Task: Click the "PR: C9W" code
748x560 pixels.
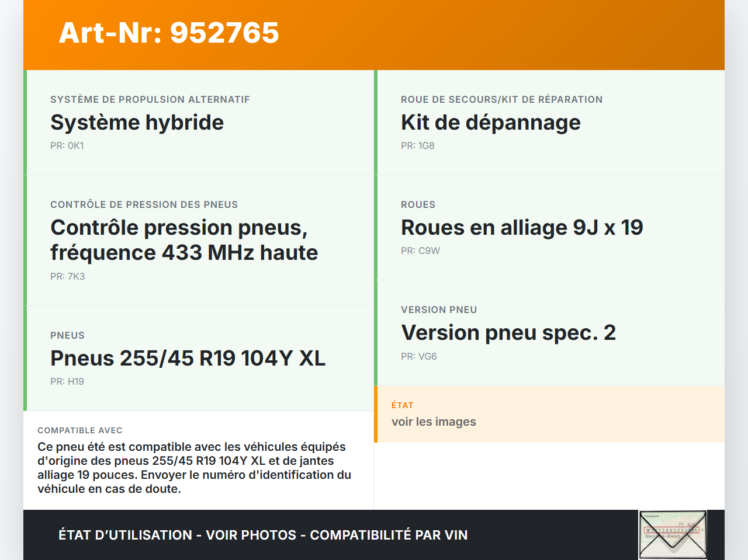Action: pyautogui.click(x=420, y=251)
